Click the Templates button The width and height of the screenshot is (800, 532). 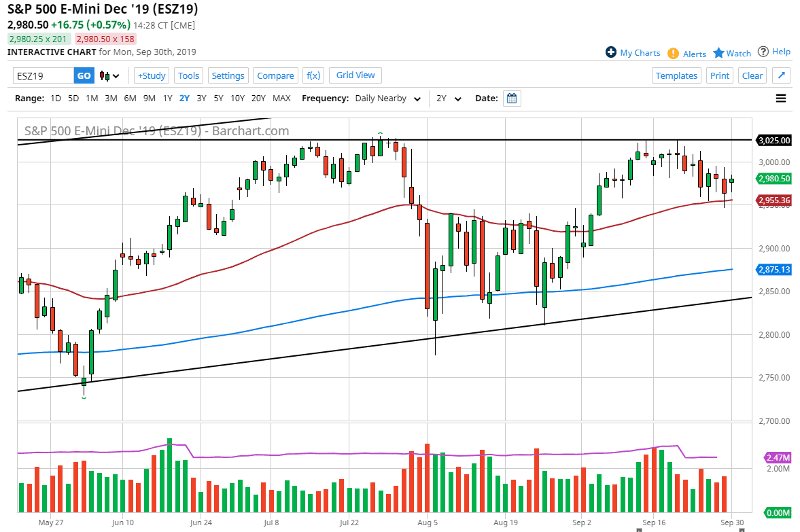tap(676, 75)
